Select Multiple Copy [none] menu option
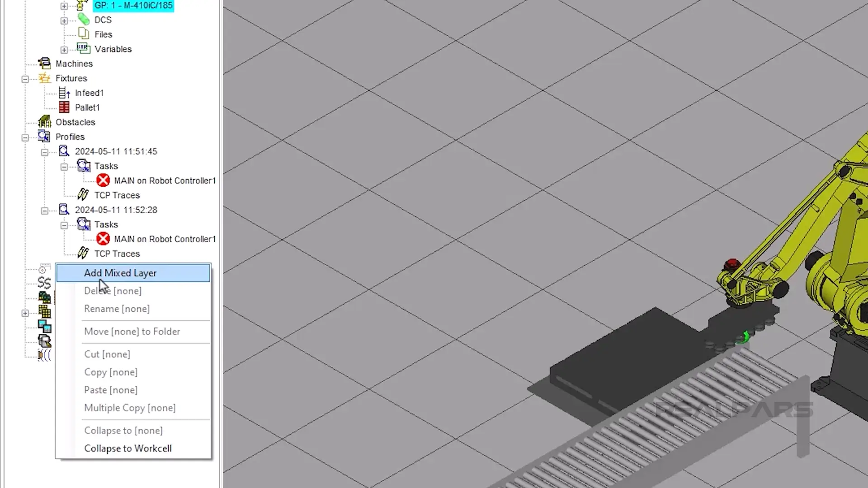This screenshot has width=868, height=488. coord(130,408)
